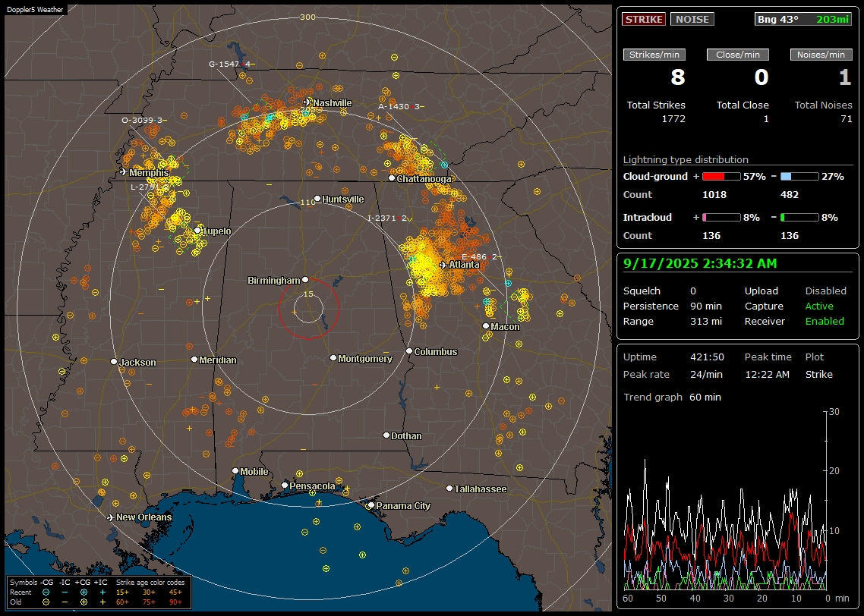Toggle the NOISE indicator button

click(x=692, y=19)
